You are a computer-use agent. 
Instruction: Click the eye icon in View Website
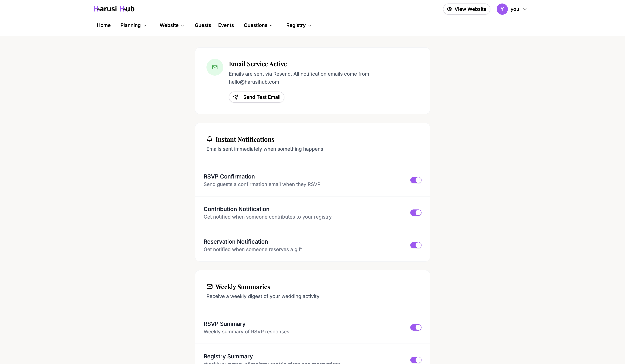[x=450, y=9]
